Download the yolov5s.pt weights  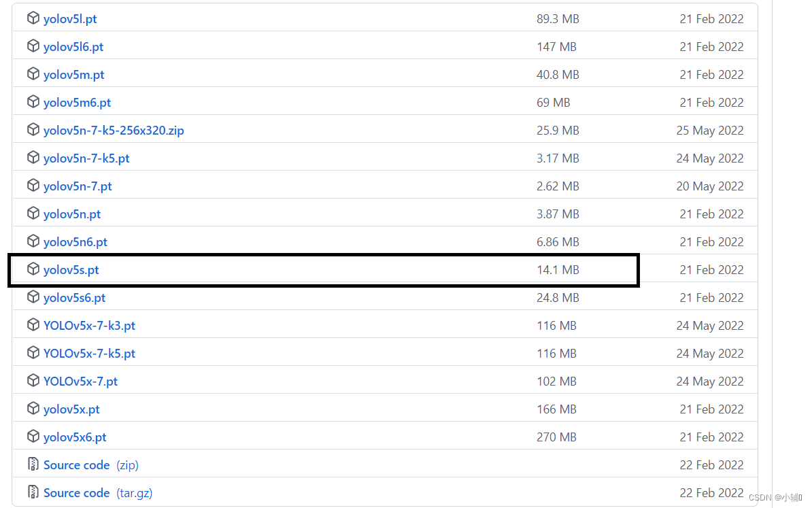click(x=71, y=270)
